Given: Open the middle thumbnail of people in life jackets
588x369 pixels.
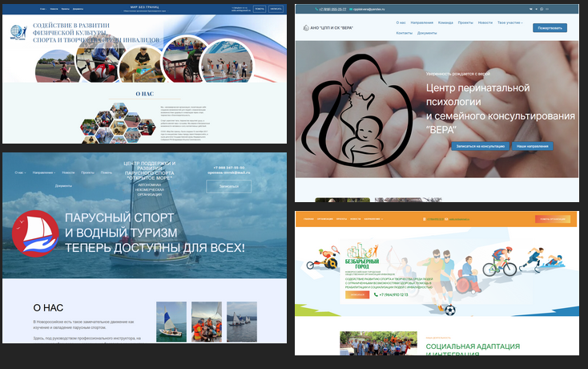Looking at the screenshot, I should pos(207,322).
